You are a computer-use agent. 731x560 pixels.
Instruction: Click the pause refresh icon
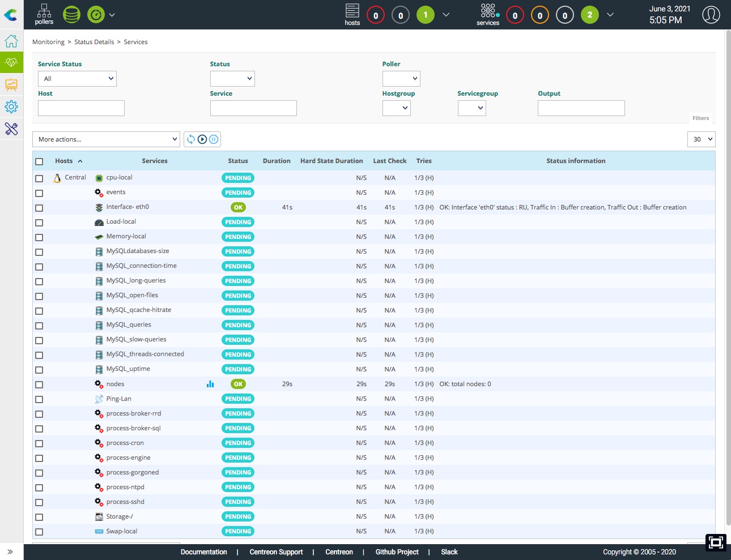coord(214,139)
